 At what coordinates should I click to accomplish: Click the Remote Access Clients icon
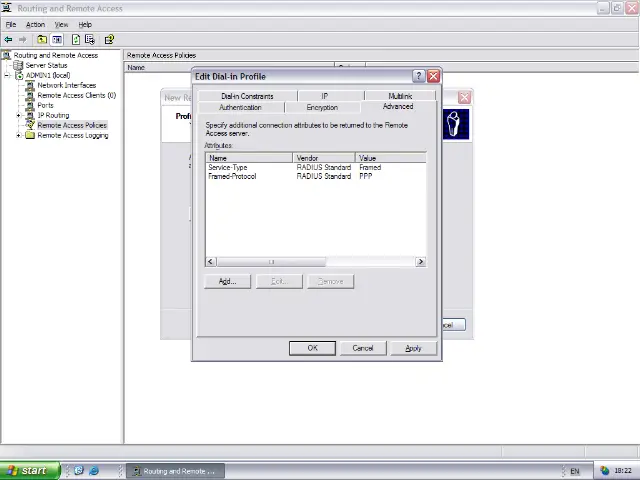(30, 96)
